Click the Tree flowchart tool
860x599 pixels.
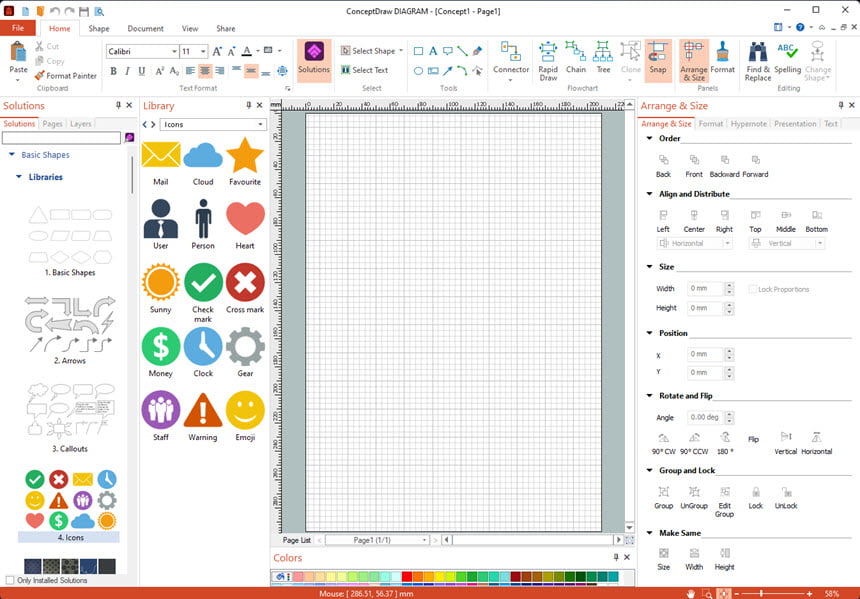pos(603,57)
